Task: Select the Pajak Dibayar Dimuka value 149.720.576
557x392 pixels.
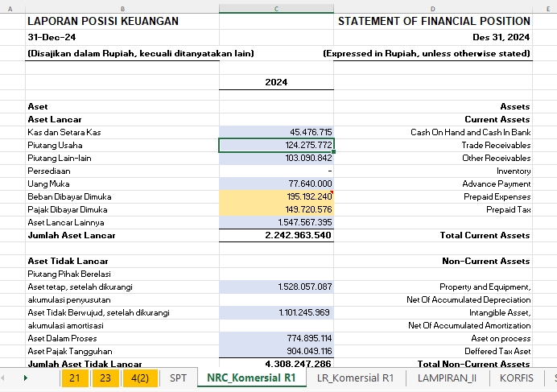Action: (276, 209)
